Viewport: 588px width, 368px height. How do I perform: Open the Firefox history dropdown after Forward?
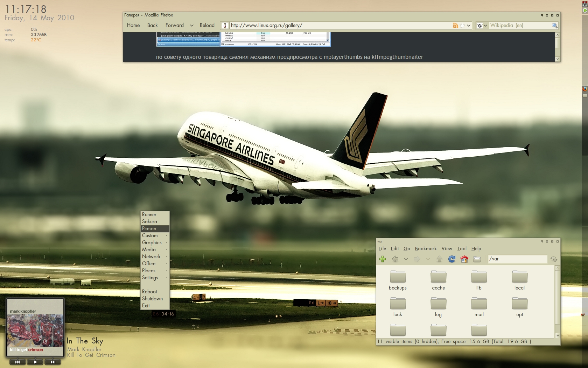coord(191,26)
